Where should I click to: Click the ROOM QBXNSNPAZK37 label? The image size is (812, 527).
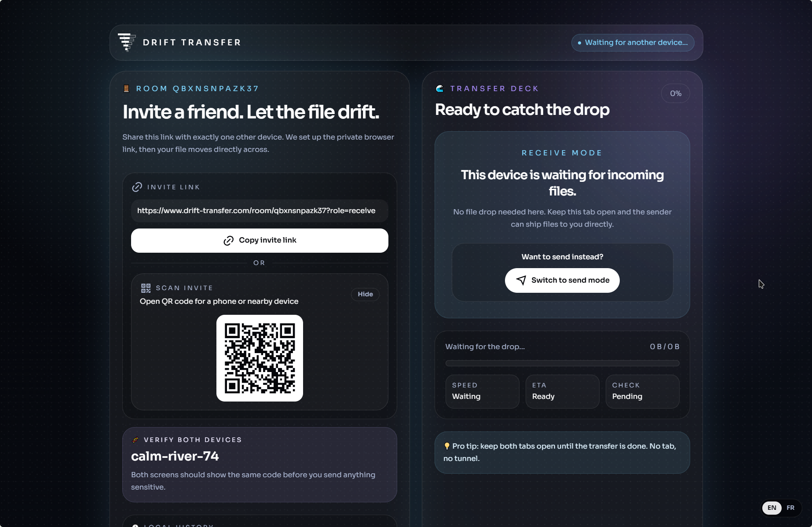click(x=198, y=88)
